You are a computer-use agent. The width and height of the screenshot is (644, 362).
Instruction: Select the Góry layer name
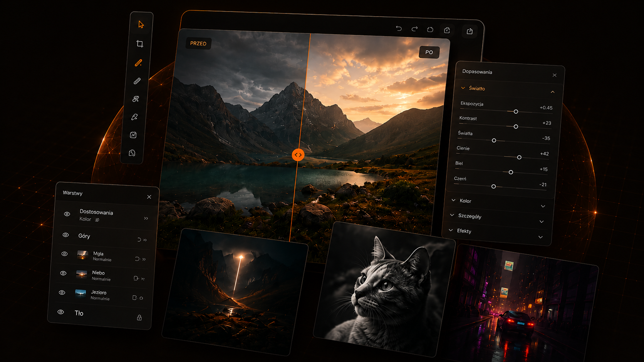coord(84,236)
